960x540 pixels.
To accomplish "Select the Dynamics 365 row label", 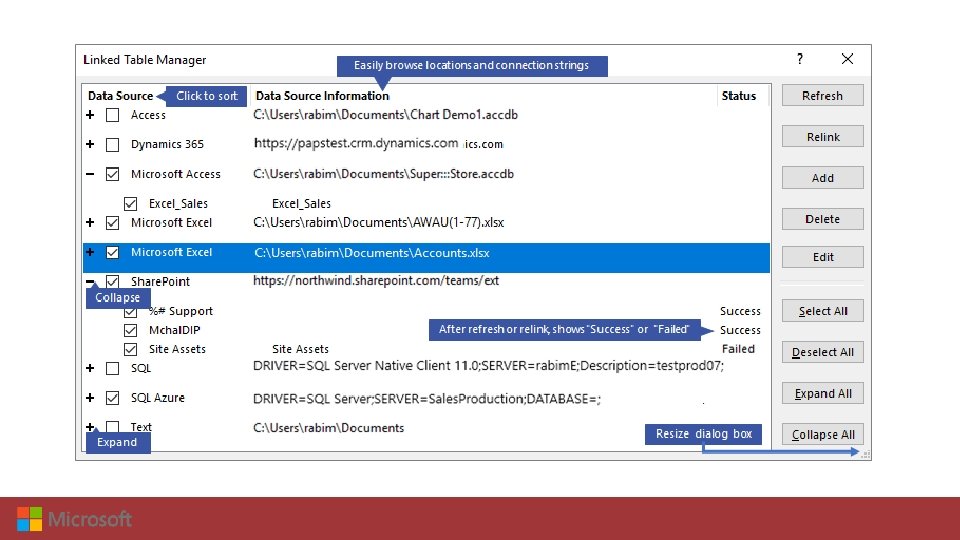I will (x=167, y=144).
